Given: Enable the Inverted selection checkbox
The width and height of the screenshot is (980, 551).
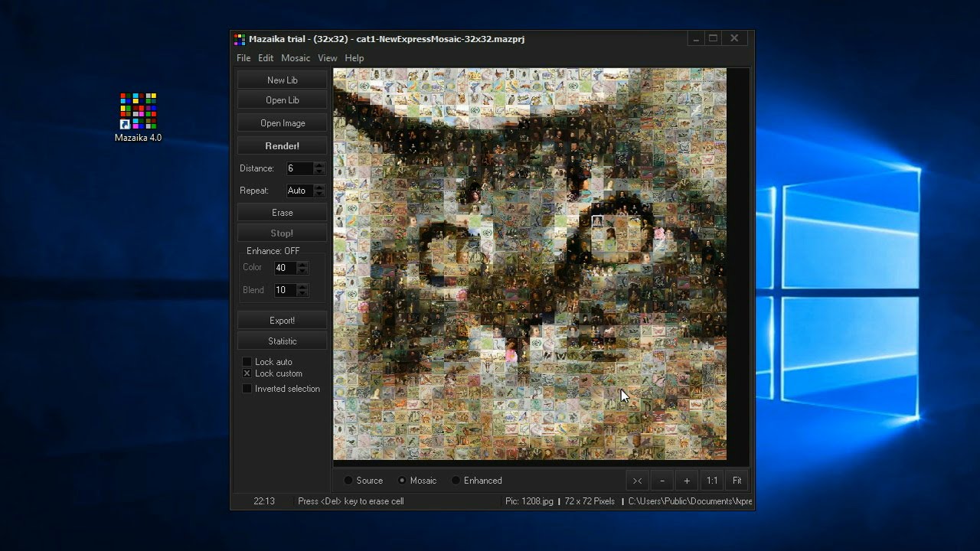Looking at the screenshot, I should pos(247,389).
